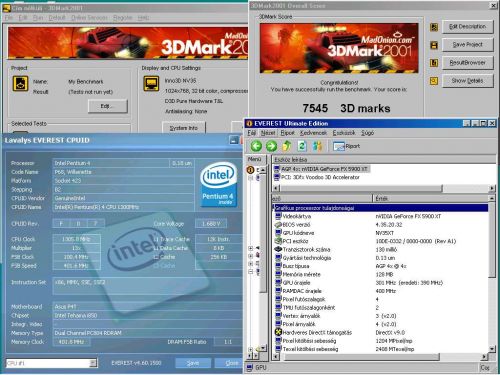The height and width of the screenshot is (375, 500).
Task: Go forward with EVEREST green right arrow
Action: pos(271,146)
